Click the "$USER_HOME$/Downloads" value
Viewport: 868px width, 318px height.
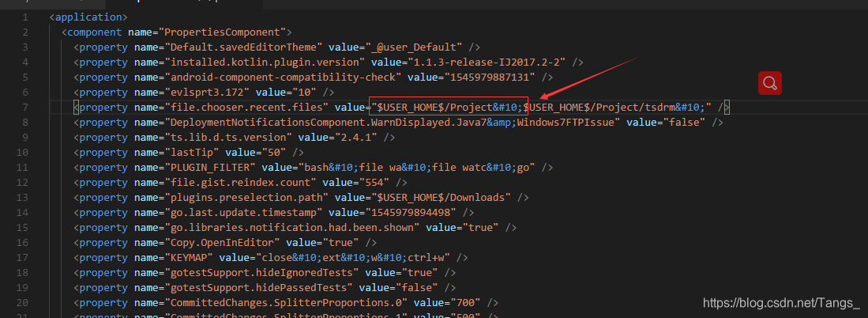coord(442,197)
